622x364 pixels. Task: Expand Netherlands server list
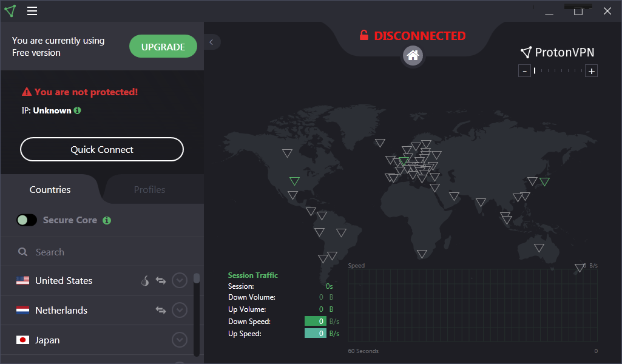pos(180,310)
